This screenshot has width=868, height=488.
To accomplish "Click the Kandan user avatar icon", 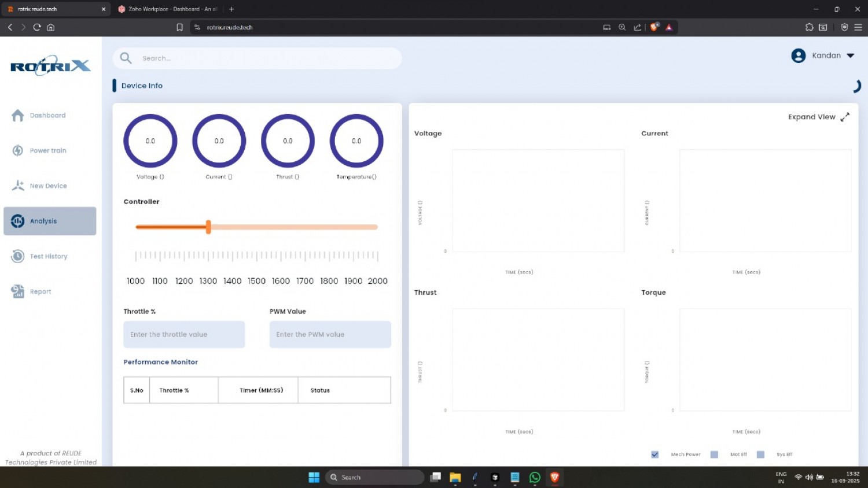I will pyautogui.click(x=799, y=56).
